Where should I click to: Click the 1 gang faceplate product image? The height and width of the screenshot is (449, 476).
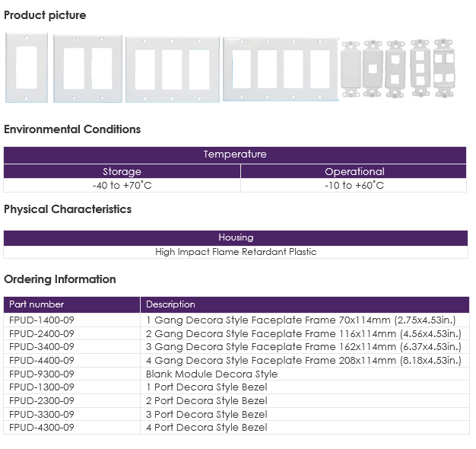pyautogui.click(x=27, y=68)
